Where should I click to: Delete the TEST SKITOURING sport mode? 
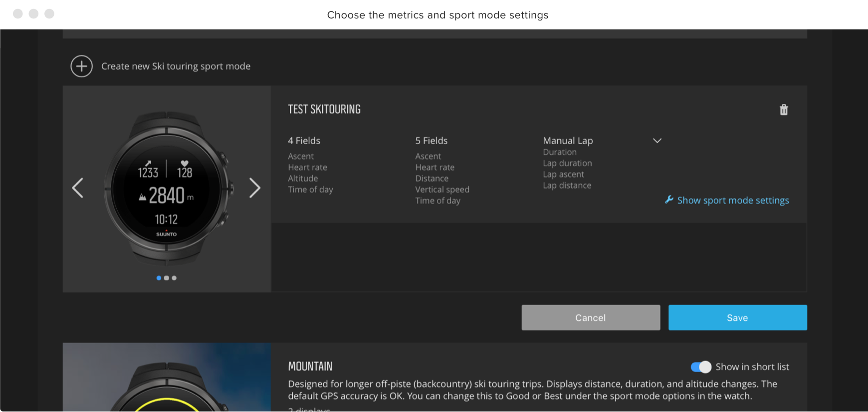point(784,110)
